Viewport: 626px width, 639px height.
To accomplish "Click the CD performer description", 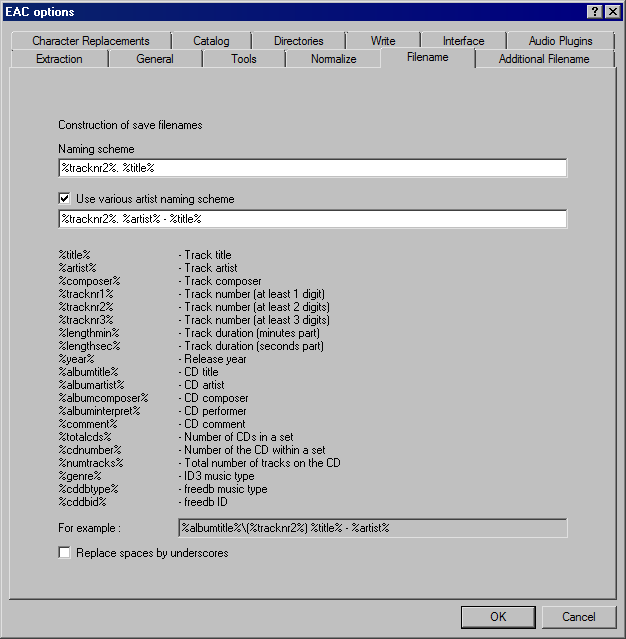I will 212,411.
